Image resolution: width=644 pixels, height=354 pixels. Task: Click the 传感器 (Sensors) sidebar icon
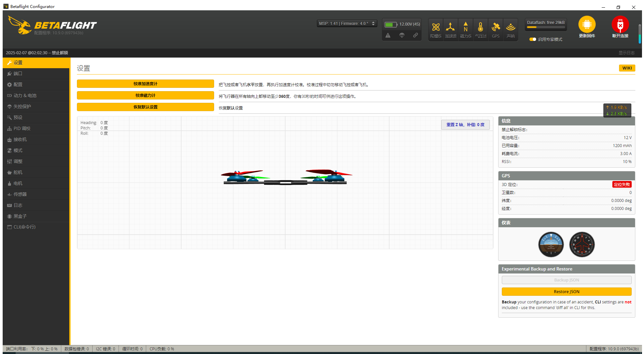coord(9,195)
